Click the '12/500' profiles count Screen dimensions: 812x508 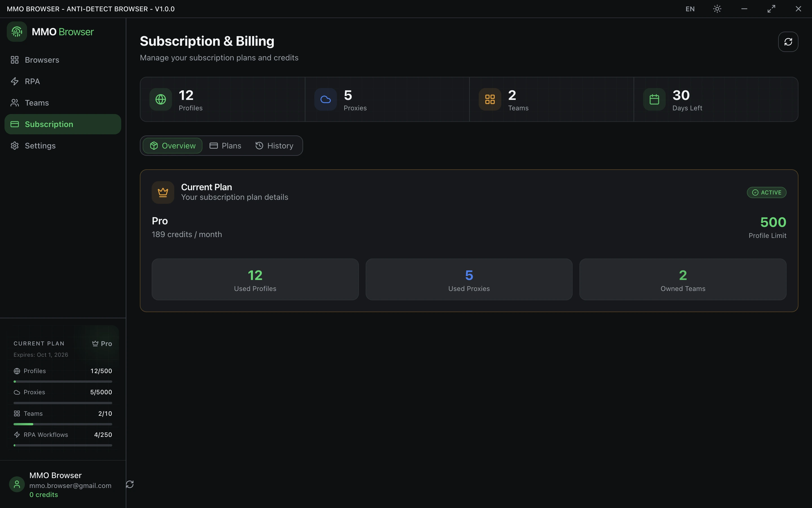(x=101, y=371)
